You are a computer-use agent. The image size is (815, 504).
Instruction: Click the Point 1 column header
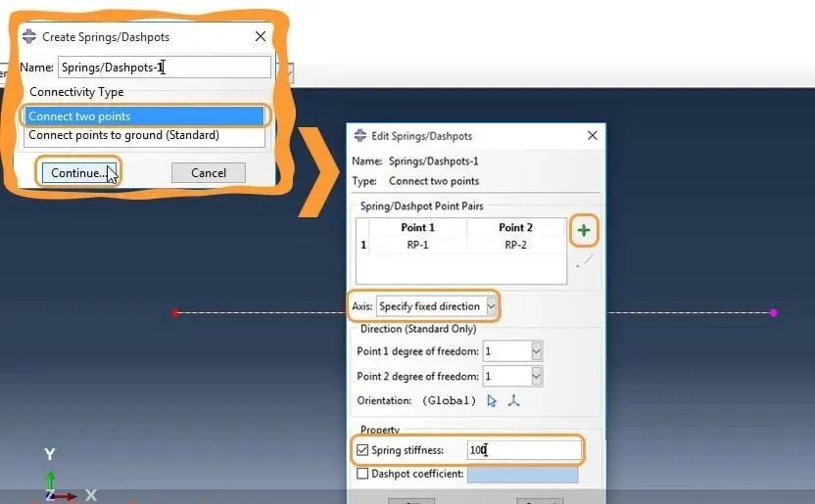click(418, 227)
